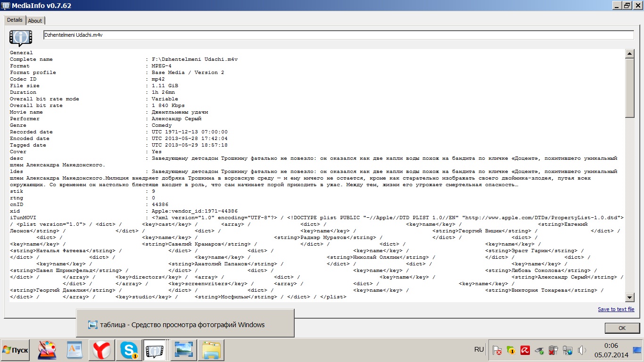
Task: Click OK to close MediaInfo
Action: click(622, 328)
